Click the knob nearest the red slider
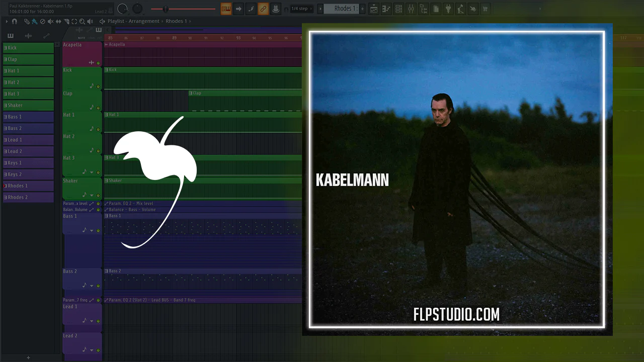The image size is (644, 362). point(138,9)
